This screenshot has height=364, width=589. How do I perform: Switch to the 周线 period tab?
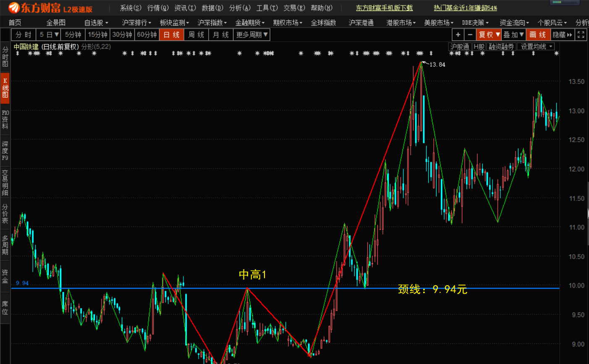point(196,35)
